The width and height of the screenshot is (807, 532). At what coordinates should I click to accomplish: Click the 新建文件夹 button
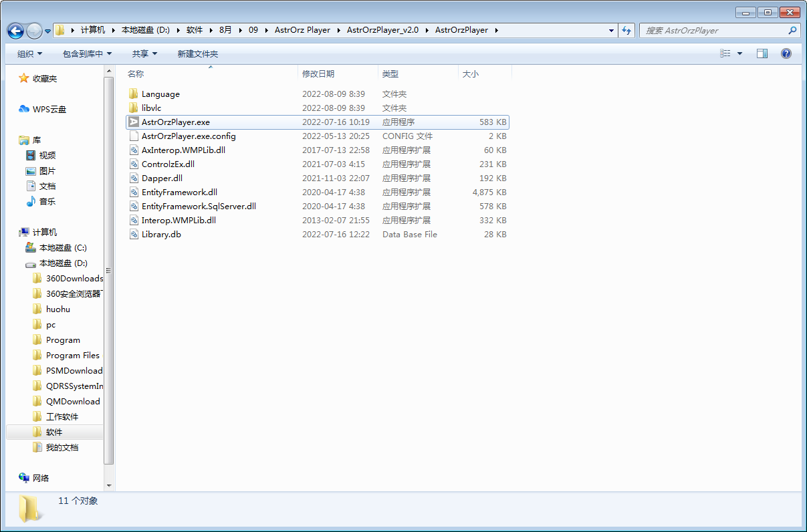coord(198,53)
